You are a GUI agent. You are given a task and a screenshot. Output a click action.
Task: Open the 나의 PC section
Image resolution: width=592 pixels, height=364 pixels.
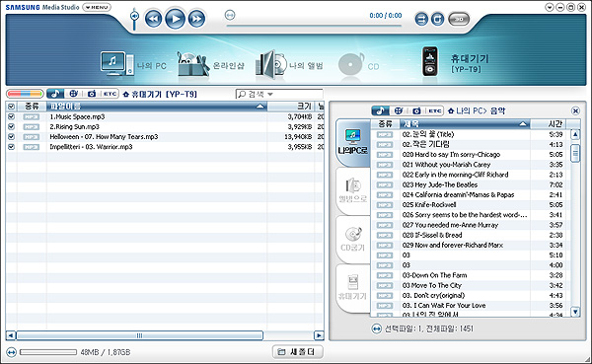(133, 64)
